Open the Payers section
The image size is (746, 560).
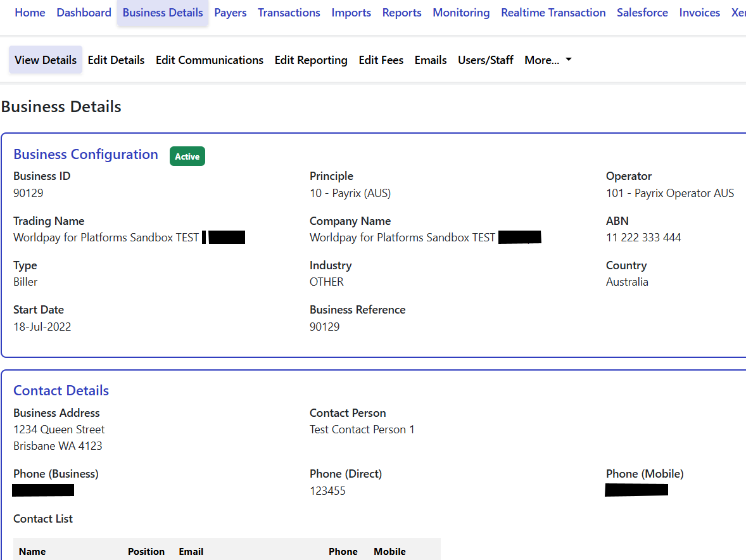click(231, 13)
